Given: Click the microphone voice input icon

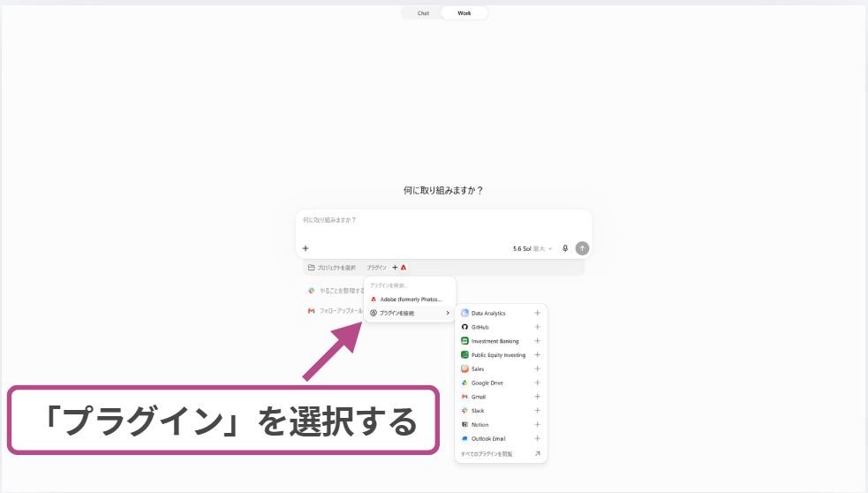Looking at the screenshot, I should click(565, 249).
